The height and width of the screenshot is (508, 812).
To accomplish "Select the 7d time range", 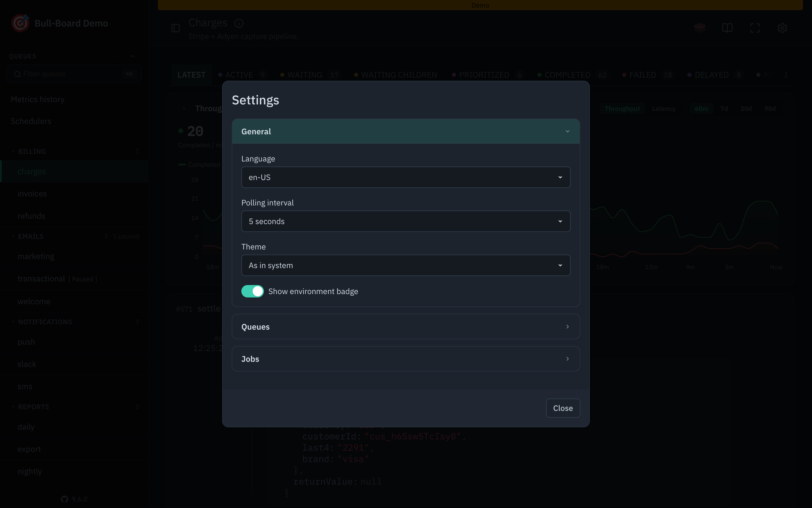I will (724, 109).
